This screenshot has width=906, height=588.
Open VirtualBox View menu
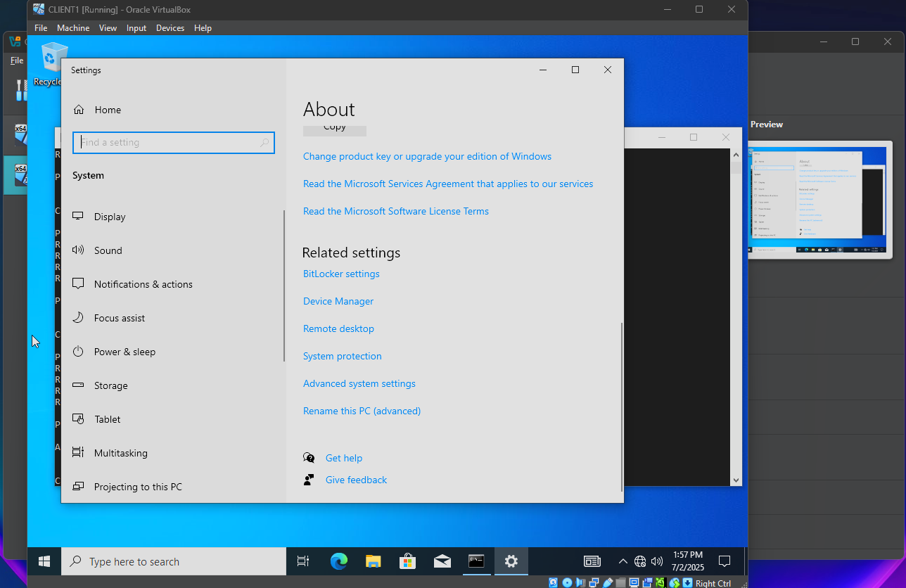pos(108,28)
